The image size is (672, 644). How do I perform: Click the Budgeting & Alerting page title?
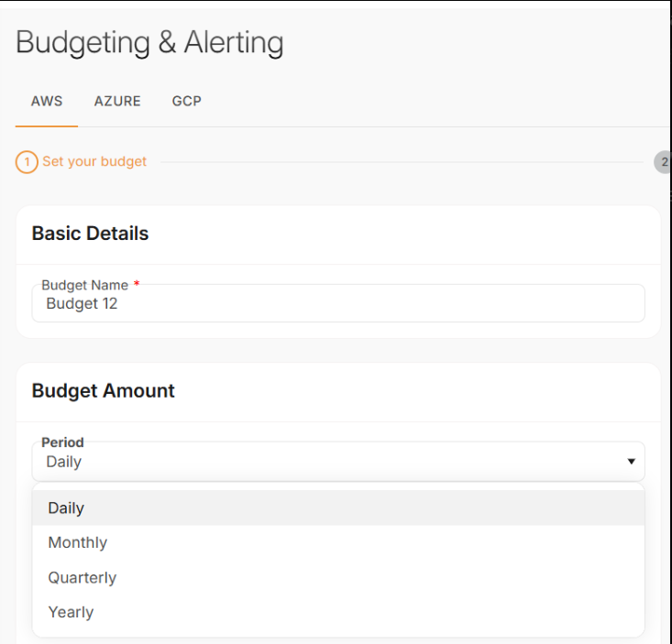coord(149,42)
